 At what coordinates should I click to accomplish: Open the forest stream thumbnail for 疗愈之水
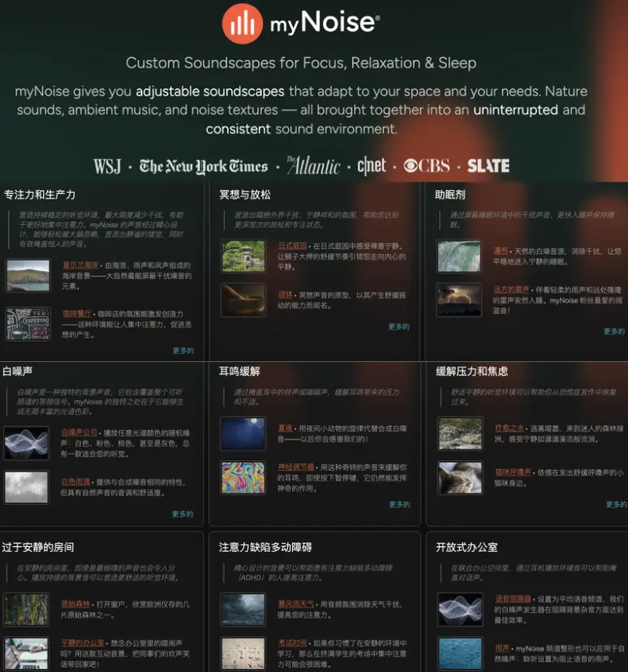coord(460,433)
